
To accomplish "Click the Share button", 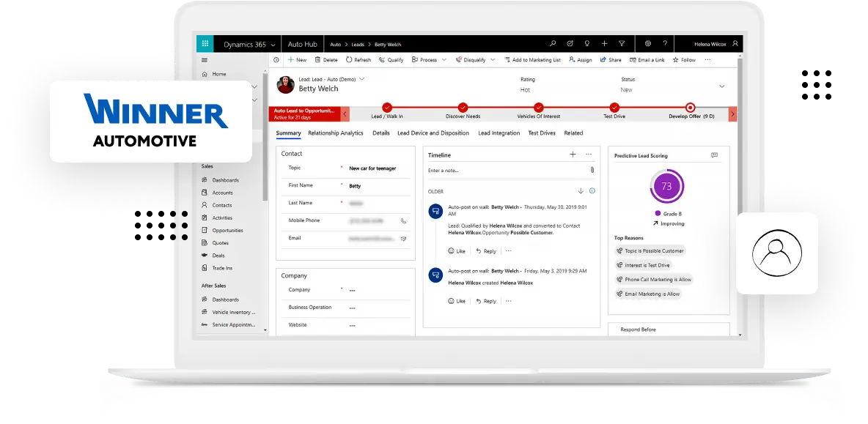I will click(x=611, y=60).
